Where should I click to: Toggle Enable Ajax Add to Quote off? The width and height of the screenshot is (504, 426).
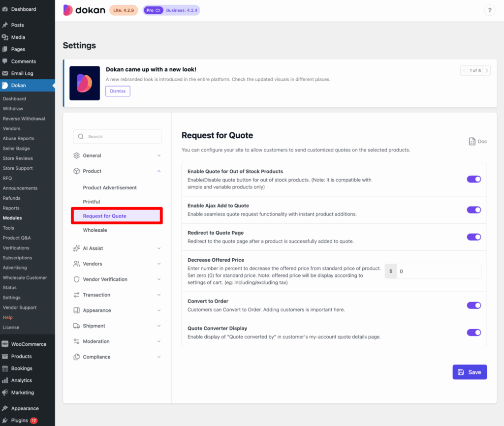pyautogui.click(x=473, y=210)
